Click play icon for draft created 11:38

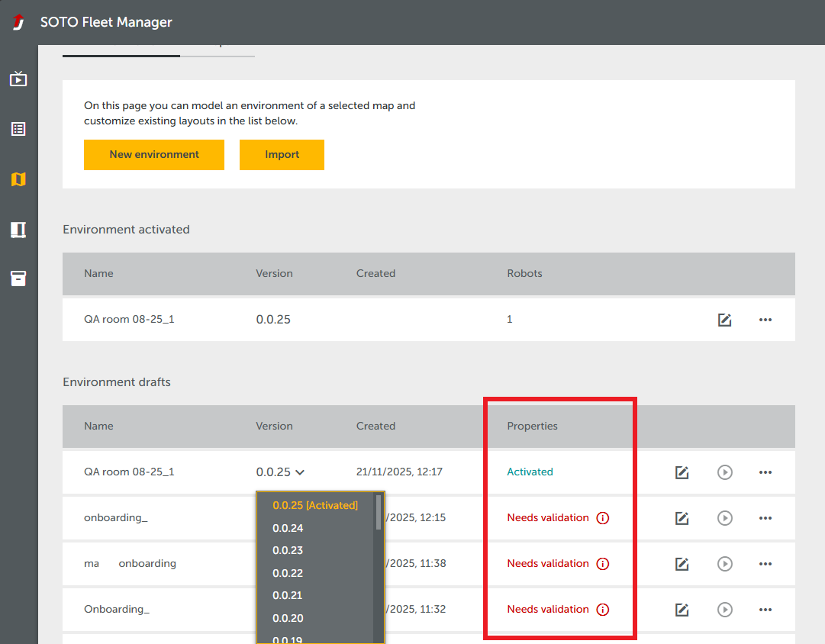pos(724,564)
